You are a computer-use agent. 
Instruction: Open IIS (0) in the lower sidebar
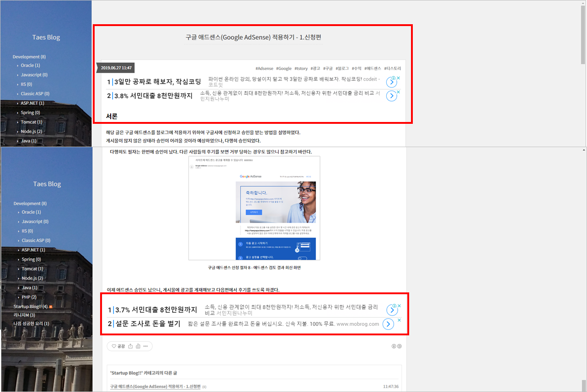(x=27, y=231)
